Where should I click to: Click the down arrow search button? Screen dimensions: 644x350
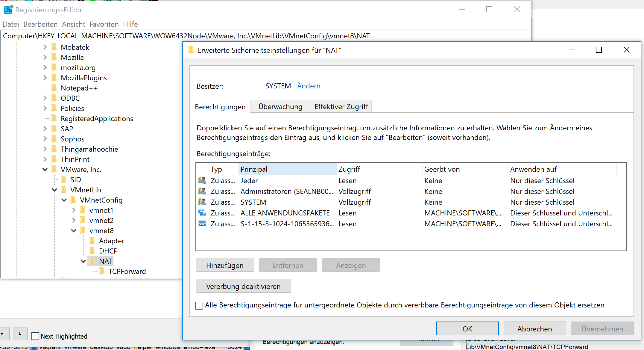tap(20, 334)
